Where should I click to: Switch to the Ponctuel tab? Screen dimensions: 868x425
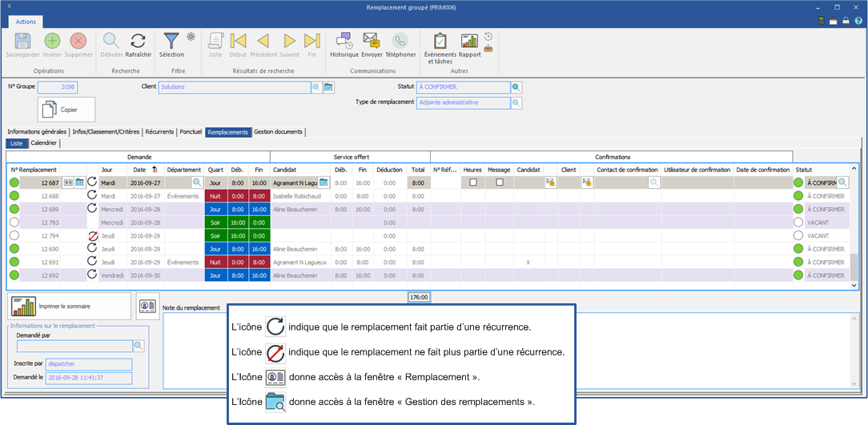(191, 132)
